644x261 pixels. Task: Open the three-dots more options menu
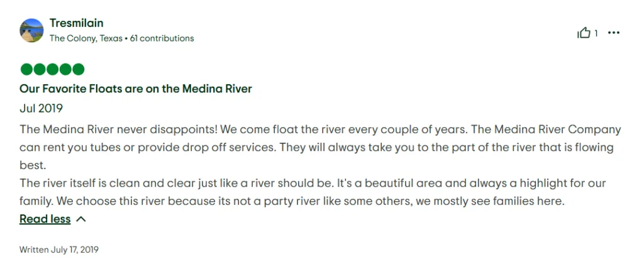coord(614,33)
